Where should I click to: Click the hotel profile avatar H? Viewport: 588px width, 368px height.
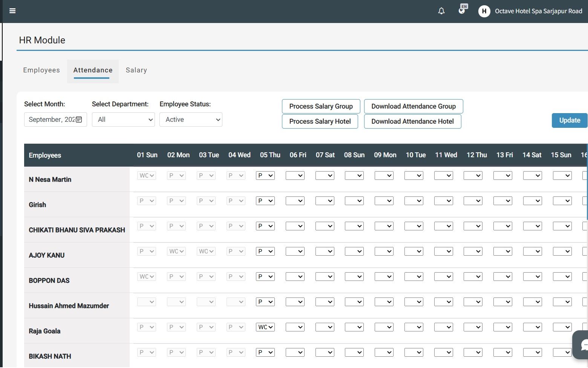coord(484,11)
